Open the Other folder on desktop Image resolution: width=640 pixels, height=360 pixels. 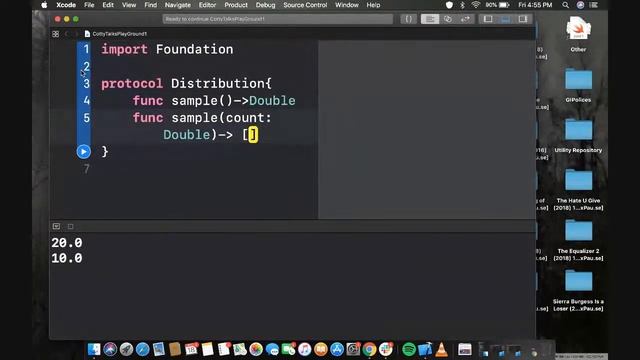pyautogui.click(x=578, y=34)
